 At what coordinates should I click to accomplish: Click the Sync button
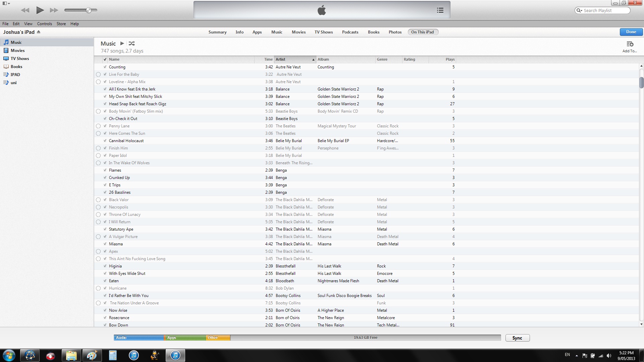517,338
